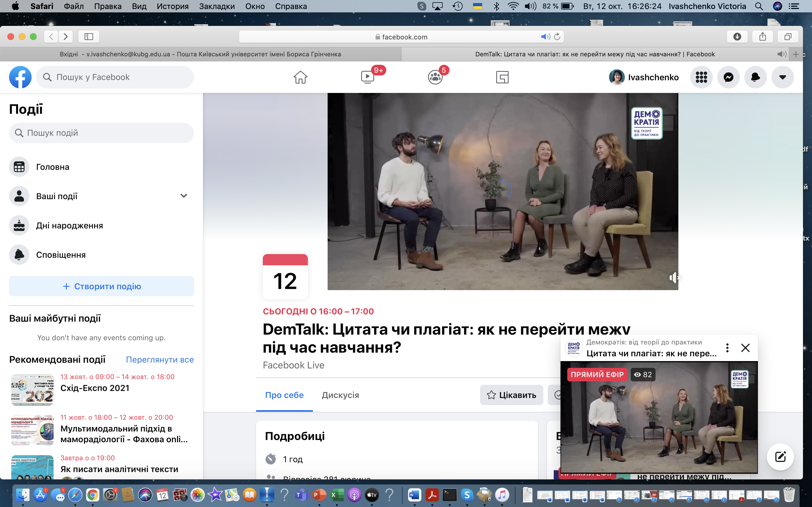The height and width of the screenshot is (507, 812).
Task: Open Facebook home feed icon
Action: click(x=300, y=77)
